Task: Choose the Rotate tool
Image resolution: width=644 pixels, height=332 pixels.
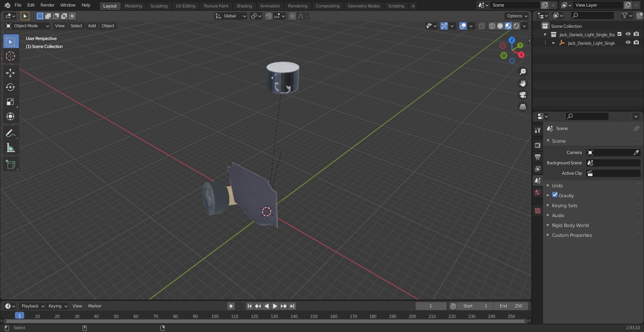Action: (x=10, y=87)
